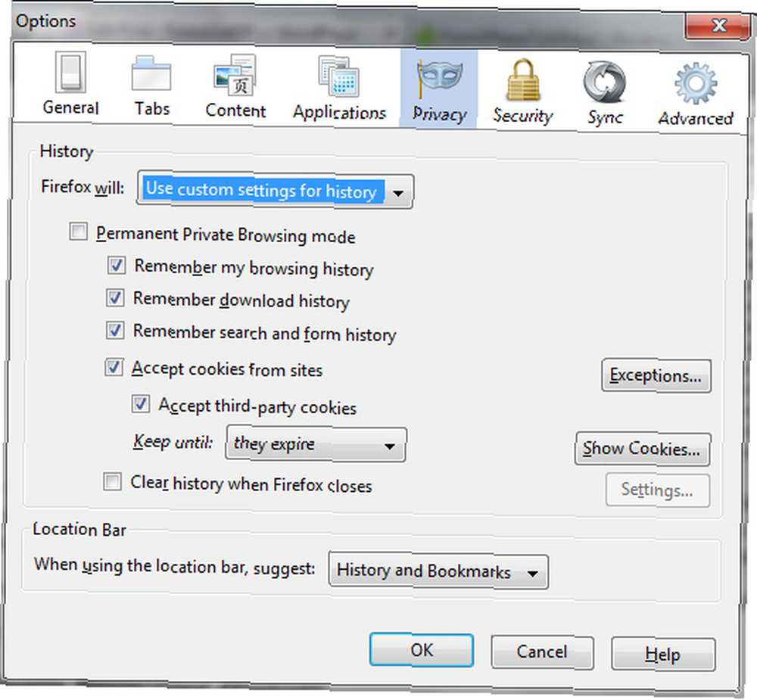The width and height of the screenshot is (757, 700).
Task: Open the Help button
Action: click(663, 655)
